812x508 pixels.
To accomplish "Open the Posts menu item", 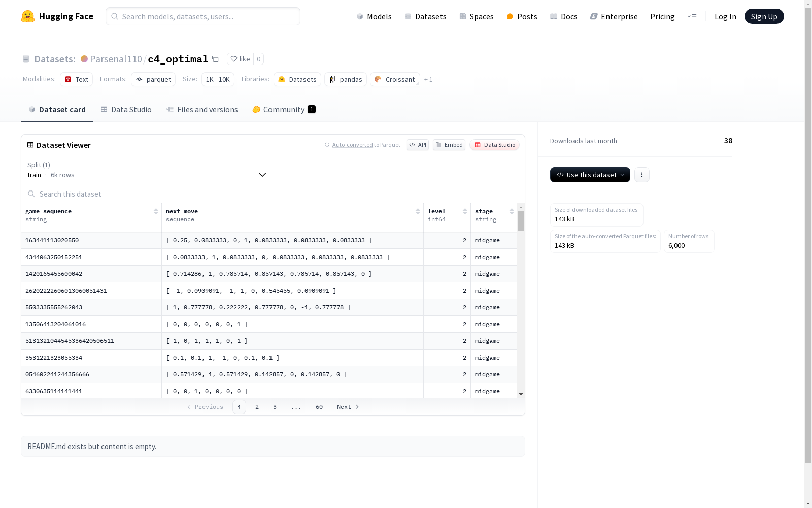I will [x=522, y=16].
